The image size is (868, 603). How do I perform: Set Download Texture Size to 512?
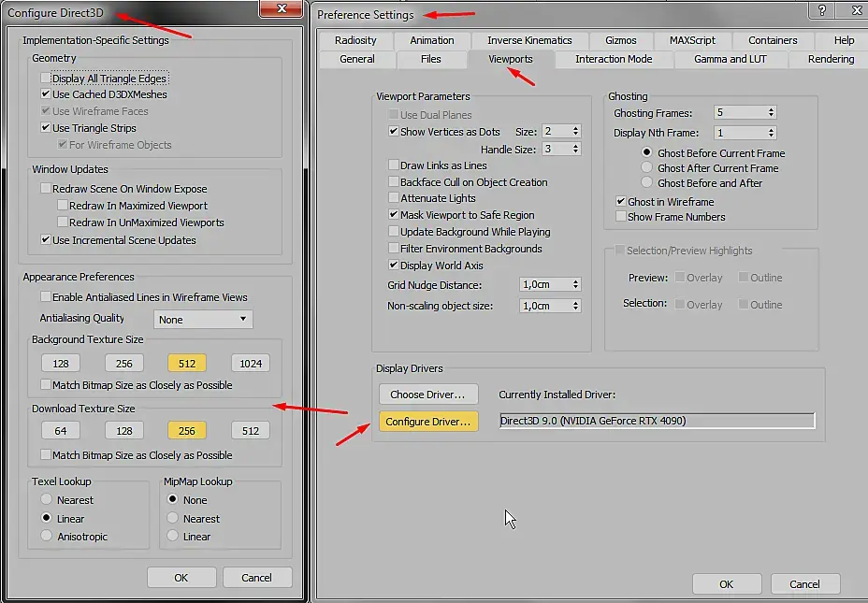point(251,430)
